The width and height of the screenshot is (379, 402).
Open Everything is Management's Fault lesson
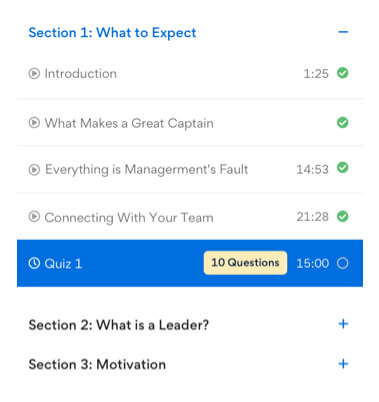coord(146,170)
